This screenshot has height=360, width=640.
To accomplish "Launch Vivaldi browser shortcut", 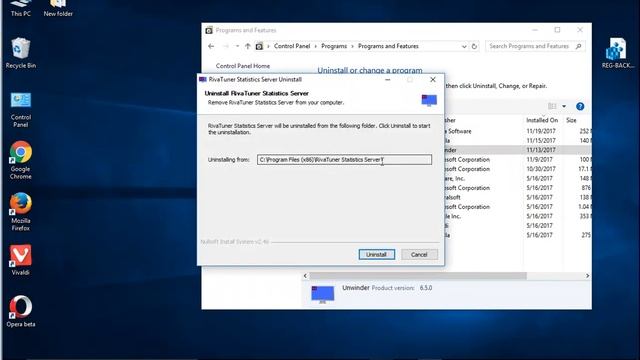I will [21, 260].
